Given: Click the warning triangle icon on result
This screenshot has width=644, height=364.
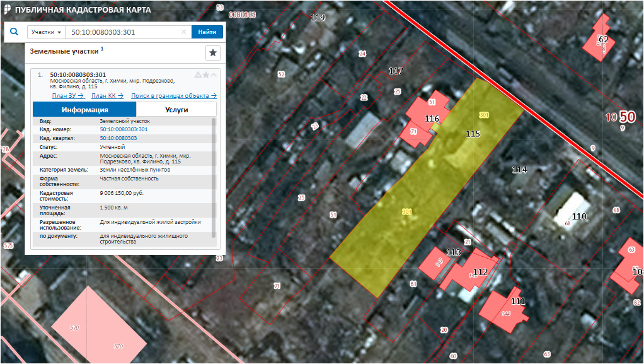Looking at the screenshot, I should (x=198, y=74).
